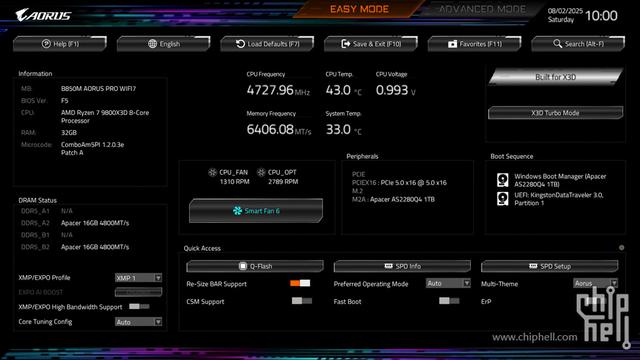Click the Search magnifier icon
The image size is (640, 360).
pyautogui.click(x=558, y=43)
